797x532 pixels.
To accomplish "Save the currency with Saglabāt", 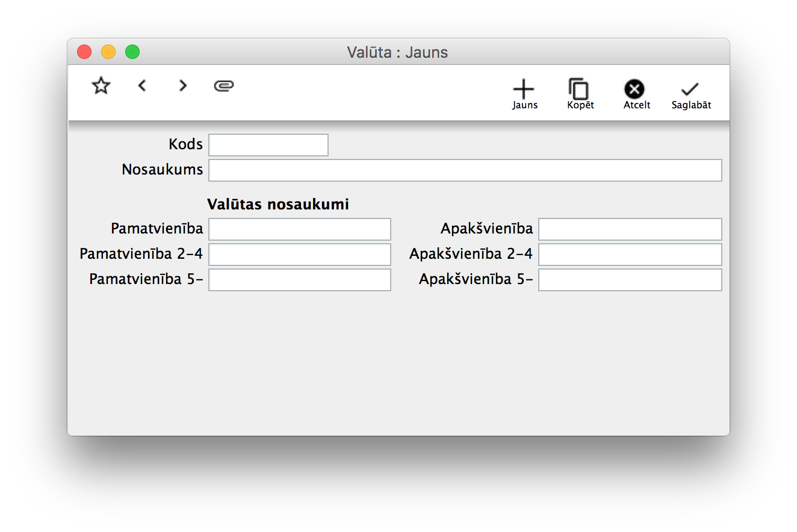I will coord(690,94).
